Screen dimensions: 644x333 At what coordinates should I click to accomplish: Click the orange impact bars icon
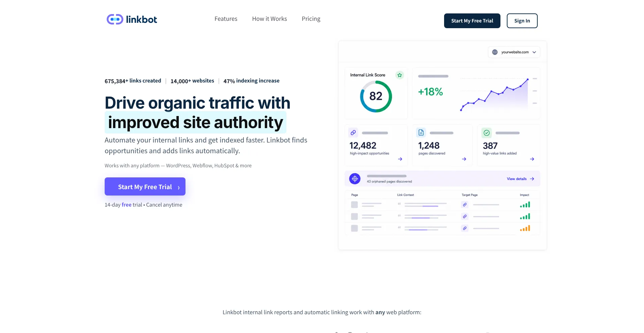click(525, 228)
